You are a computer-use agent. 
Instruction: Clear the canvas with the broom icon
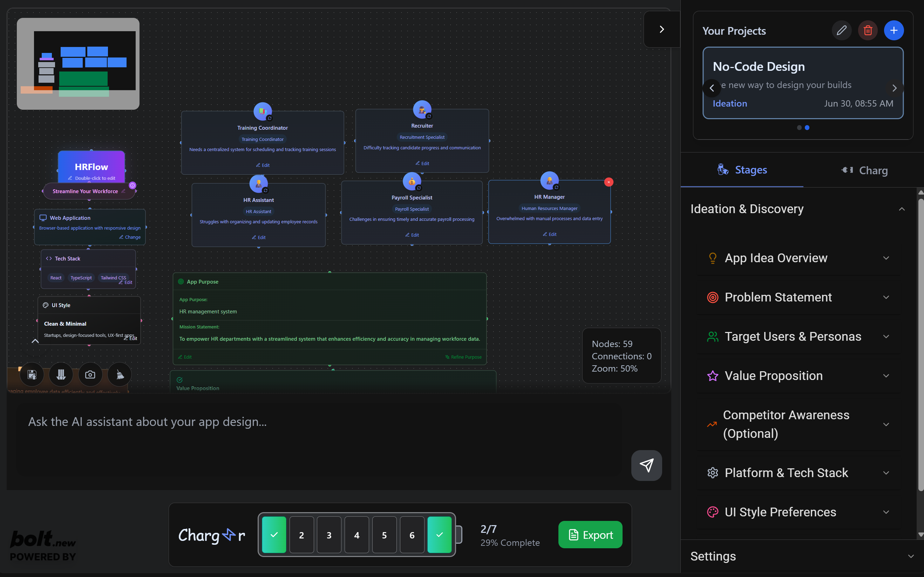(120, 374)
